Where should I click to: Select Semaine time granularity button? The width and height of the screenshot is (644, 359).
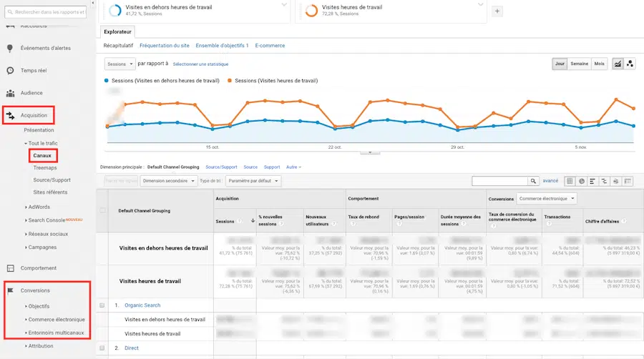(x=579, y=64)
